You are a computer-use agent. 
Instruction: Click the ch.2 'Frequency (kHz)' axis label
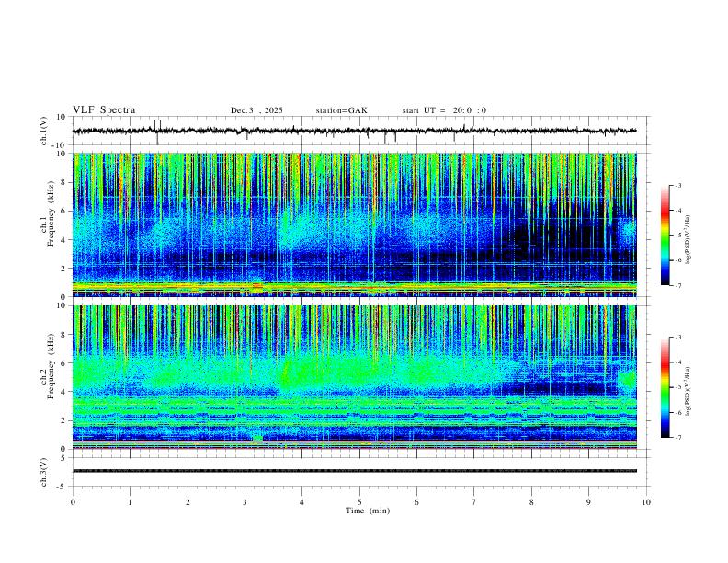point(51,366)
